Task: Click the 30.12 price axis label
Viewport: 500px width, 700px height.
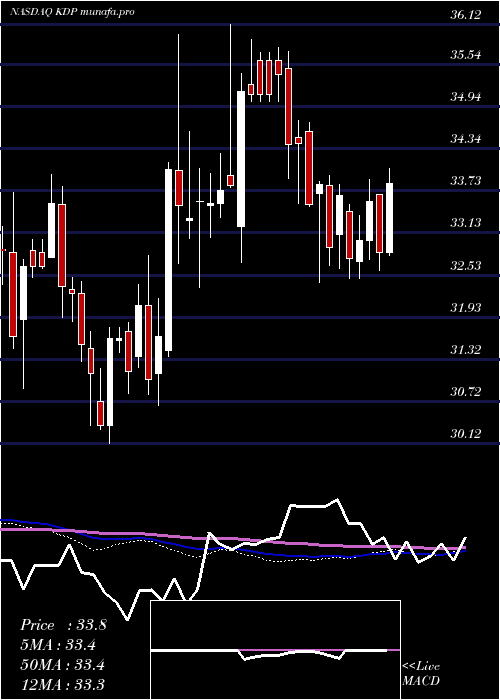Action: [466, 433]
